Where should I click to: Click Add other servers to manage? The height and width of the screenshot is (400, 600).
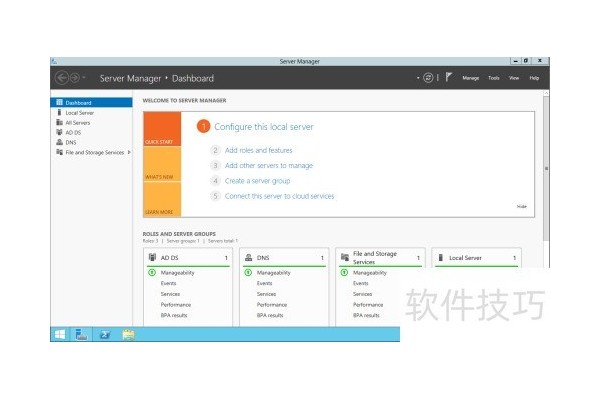coord(269,166)
